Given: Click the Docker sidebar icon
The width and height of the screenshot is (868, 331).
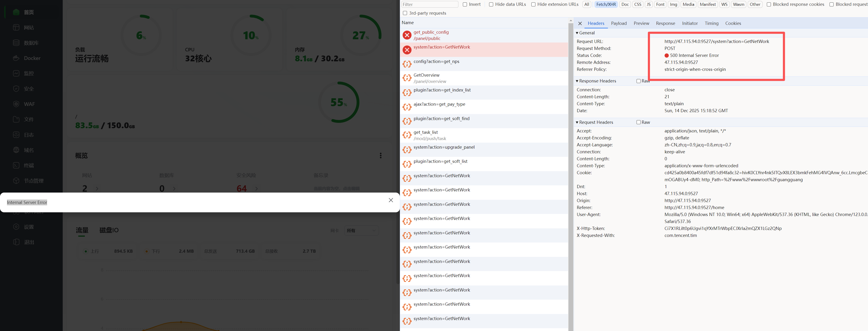Looking at the screenshot, I should click(16, 58).
